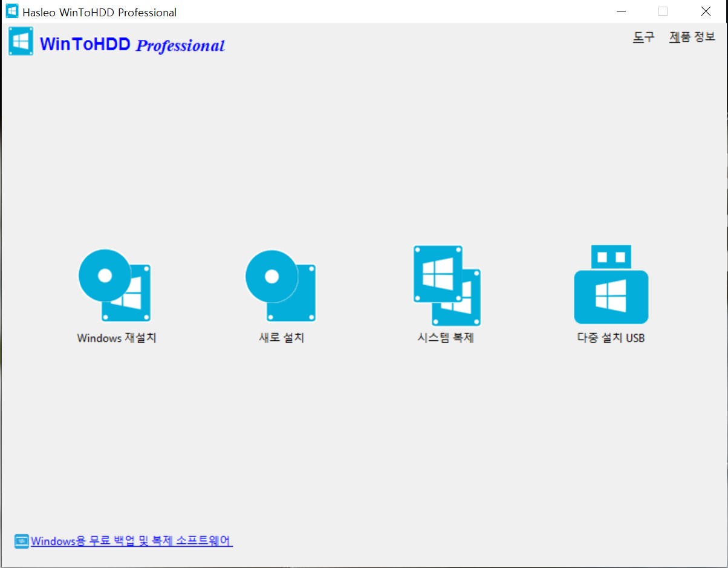728x568 pixels.
Task: Click the 새로 설치 disc and drive icon
Action: click(x=281, y=285)
